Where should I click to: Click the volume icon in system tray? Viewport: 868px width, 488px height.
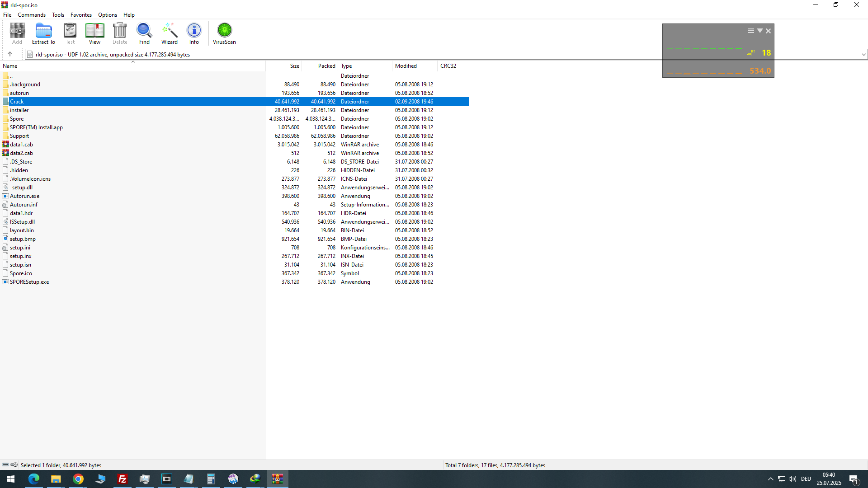(x=792, y=479)
